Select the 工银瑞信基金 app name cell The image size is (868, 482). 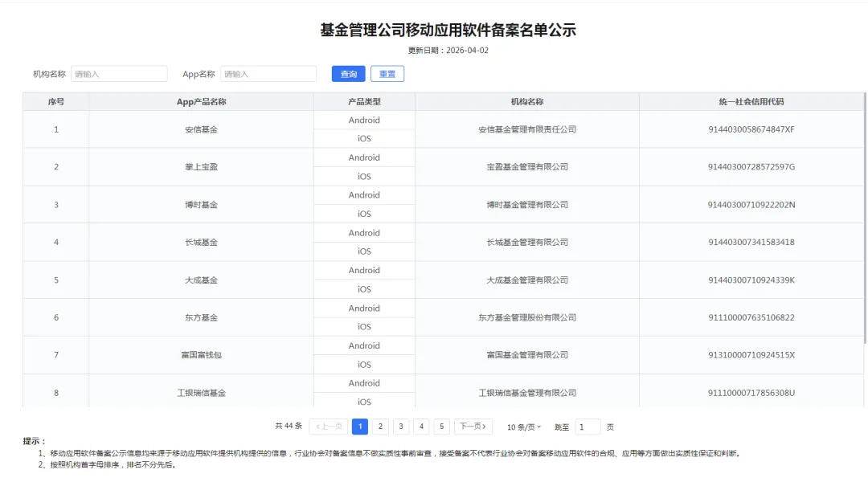click(x=202, y=392)
